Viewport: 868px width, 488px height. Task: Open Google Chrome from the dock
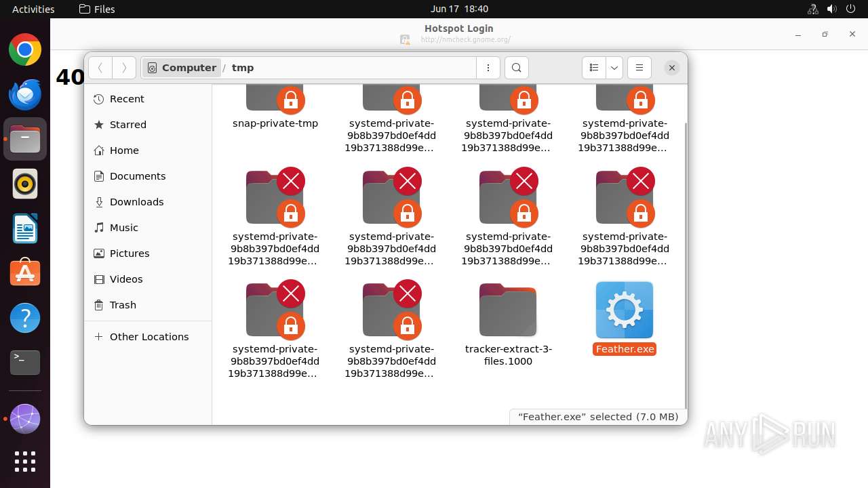coord(25,49)
